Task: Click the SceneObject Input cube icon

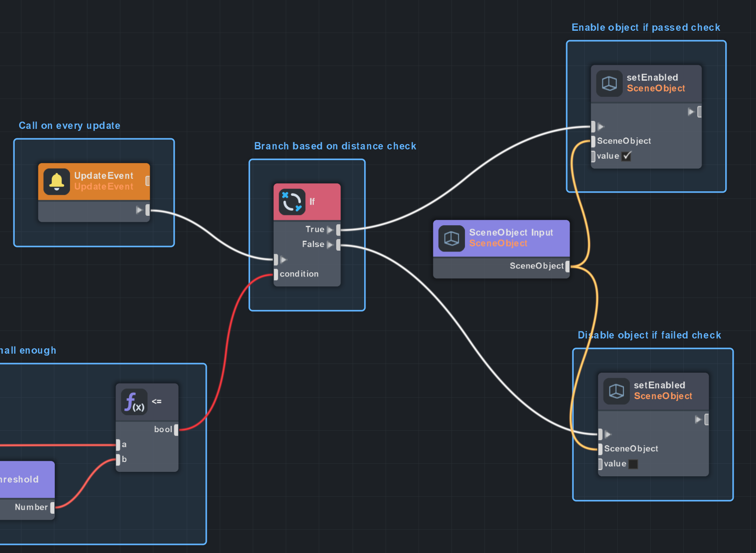Action: tap(452, 238)
